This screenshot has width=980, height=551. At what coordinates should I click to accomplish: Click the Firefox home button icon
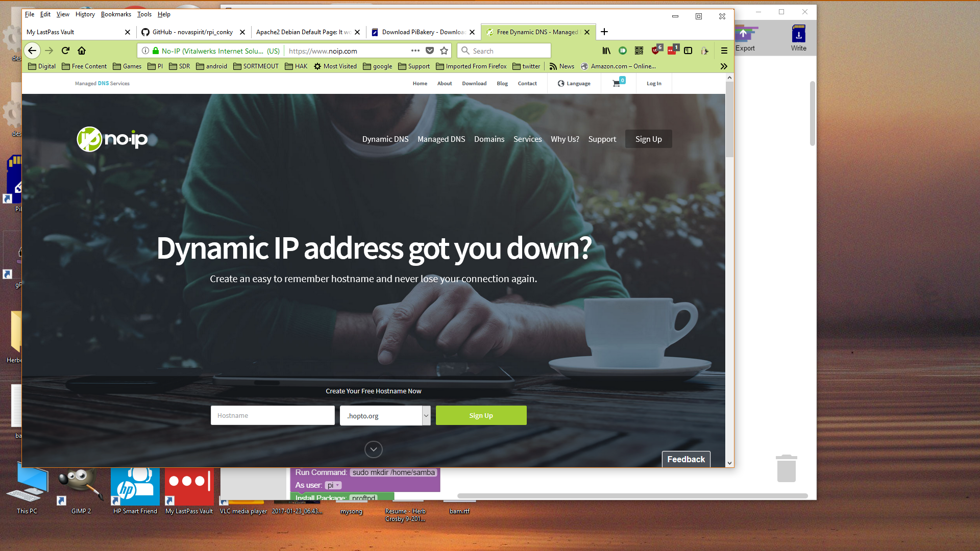[82, 51]
